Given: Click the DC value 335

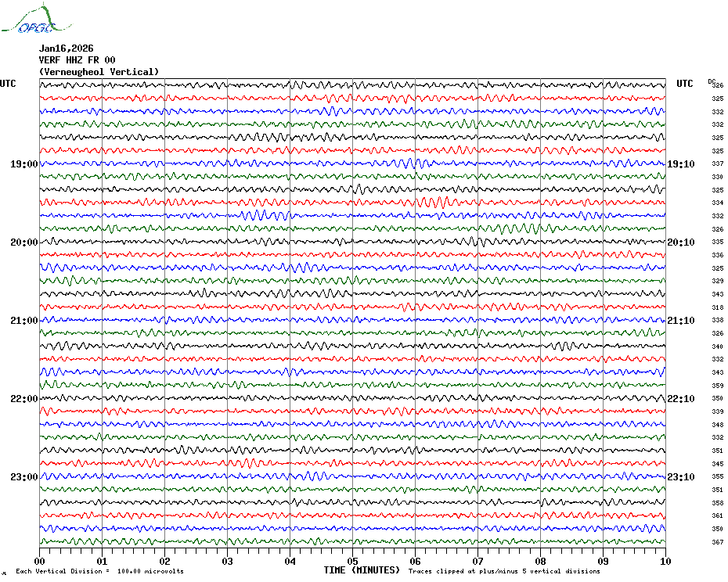Looking at the screenshot, I should click(x=718, y=242).
